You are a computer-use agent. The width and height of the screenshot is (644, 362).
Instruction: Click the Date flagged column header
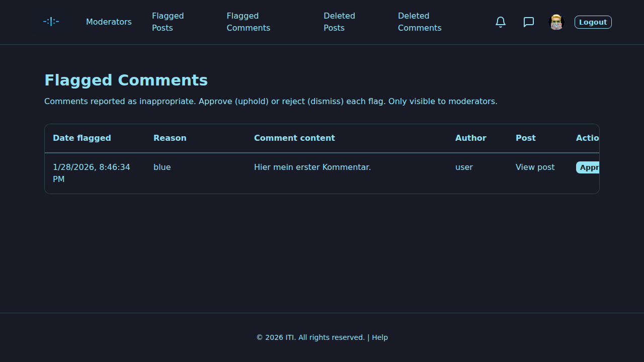point(82,138)
